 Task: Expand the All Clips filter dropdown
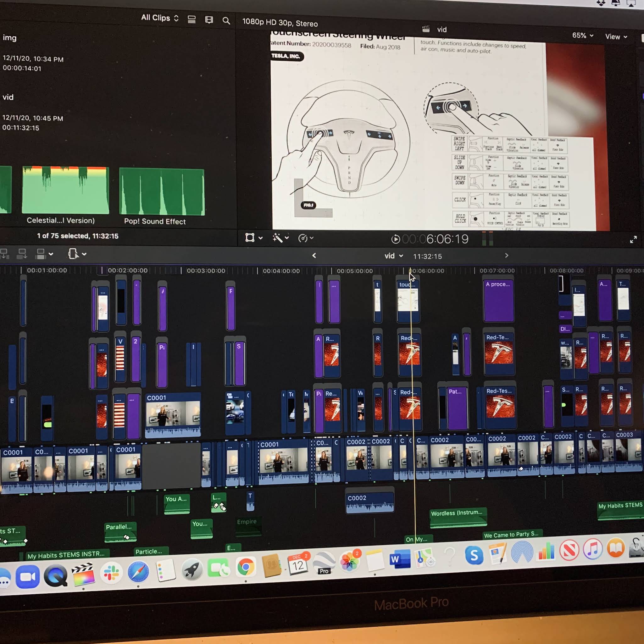click(160, 18)
